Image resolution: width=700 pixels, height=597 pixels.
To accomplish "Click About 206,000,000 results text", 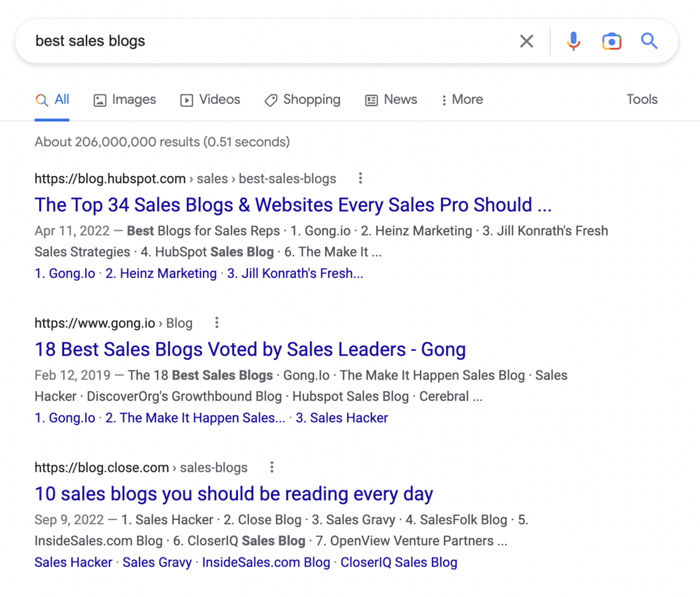I will click(x=162, y=142).
